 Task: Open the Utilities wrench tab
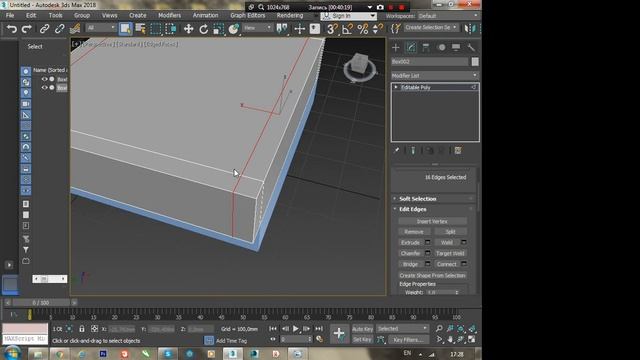(x=471, y=47)
